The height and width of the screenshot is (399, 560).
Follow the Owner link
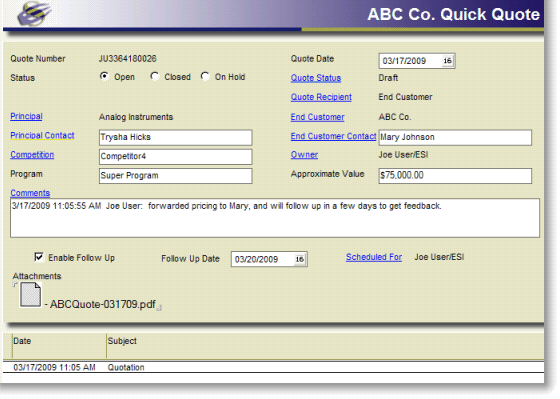tap(304, 155)
